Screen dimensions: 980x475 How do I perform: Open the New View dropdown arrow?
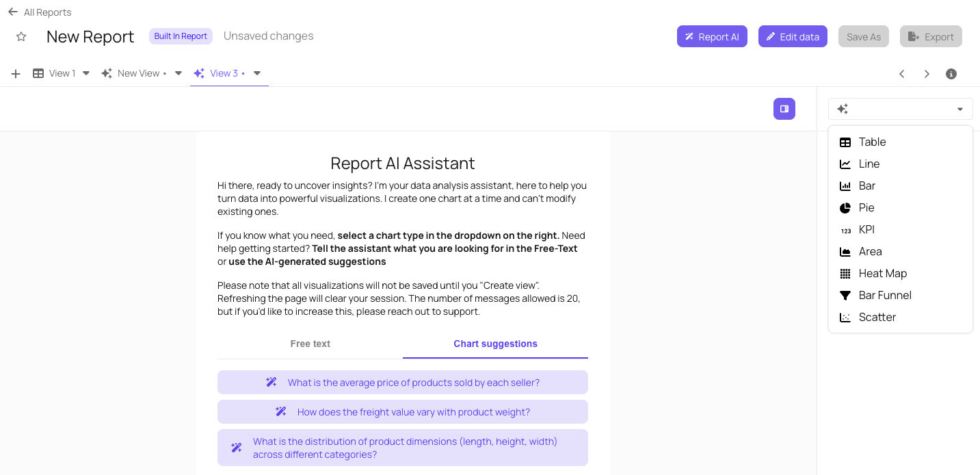178,73
